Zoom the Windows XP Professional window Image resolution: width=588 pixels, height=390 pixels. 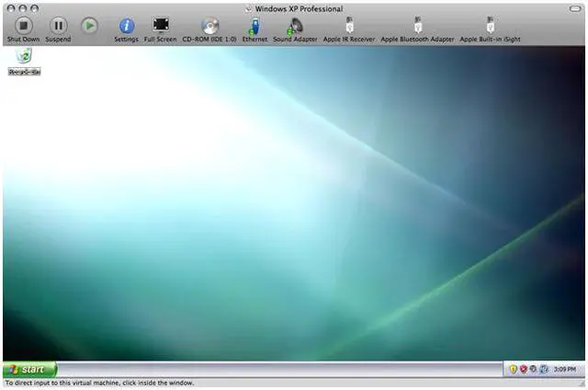(x=34, y=8)
